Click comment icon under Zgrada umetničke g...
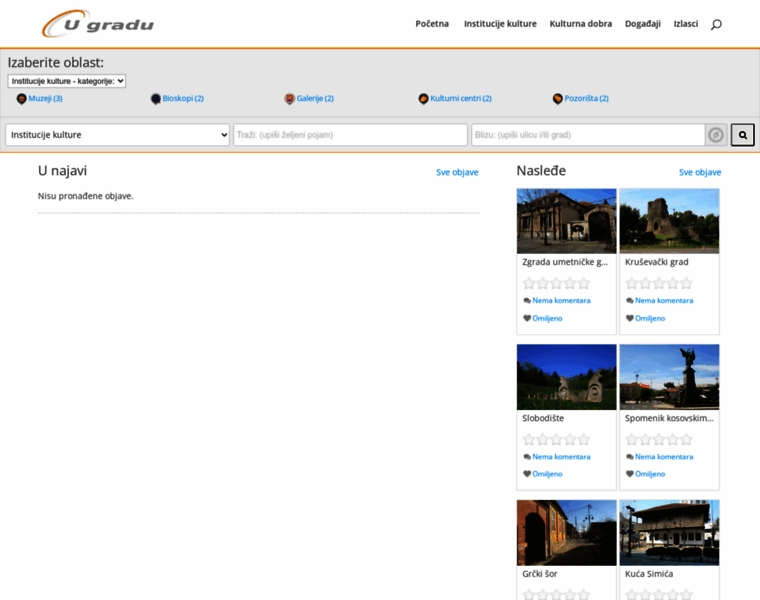Image resolution: width=760 pixels, height=600 pixels. tap(527, 300)
